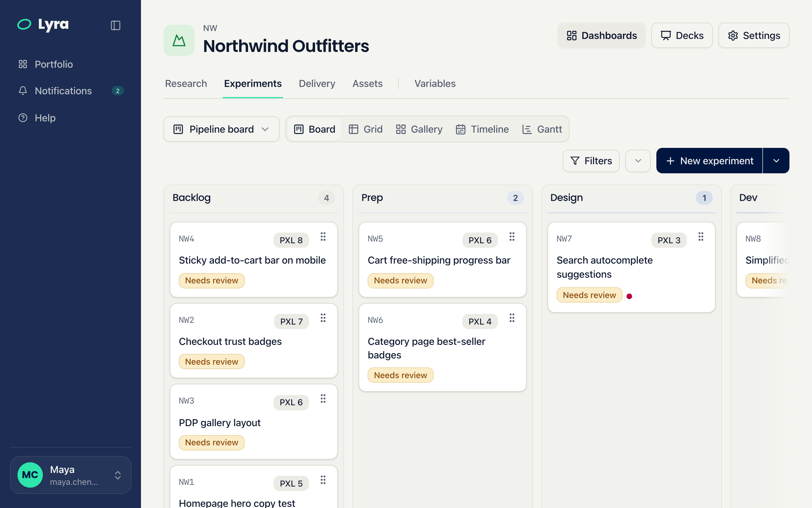Click the PXL 8 score on NW4
This screenshot has height=508, width=812.
pyautogui.click(x=291, y=240)
